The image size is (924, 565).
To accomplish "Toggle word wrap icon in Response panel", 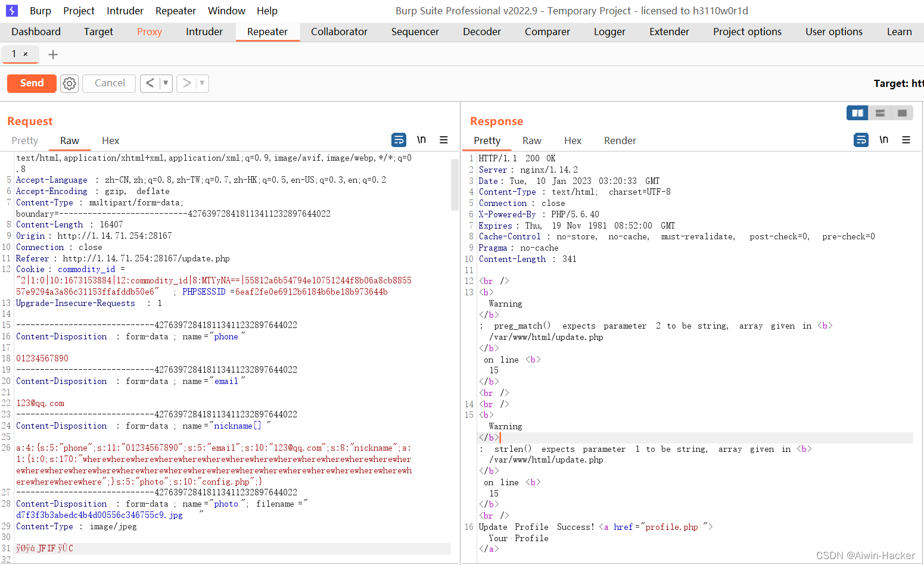I will pyautogui.click(x=861, y=140).
